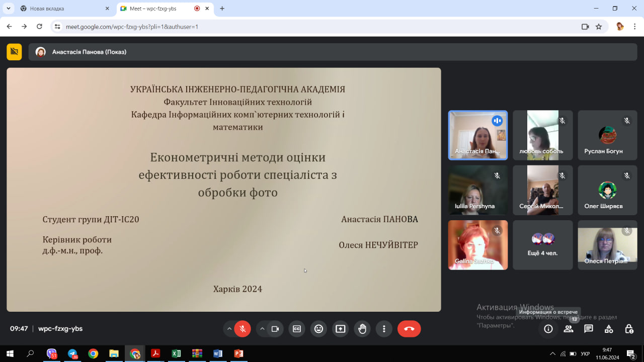Click the Present screen button
Image resolution: width=644 pixels, height=362 pixels.
[341, 329]
